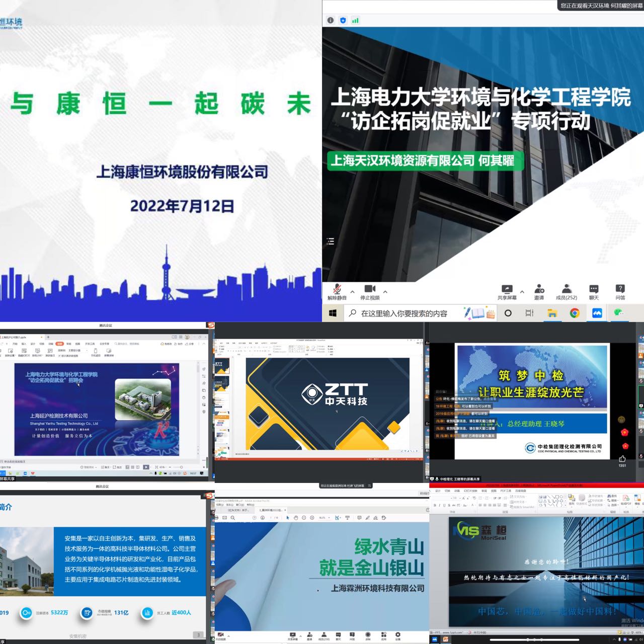Open audio options arrow beside 解除静音

click(352, 291)
